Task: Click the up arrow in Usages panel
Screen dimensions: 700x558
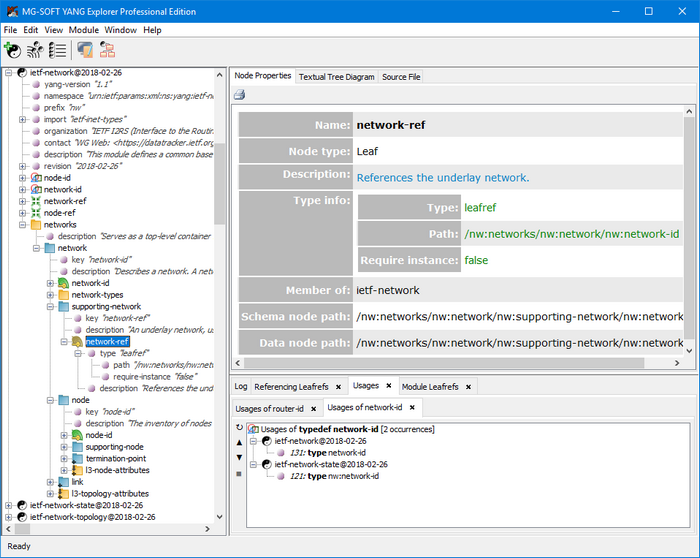Action: (239, 442)
